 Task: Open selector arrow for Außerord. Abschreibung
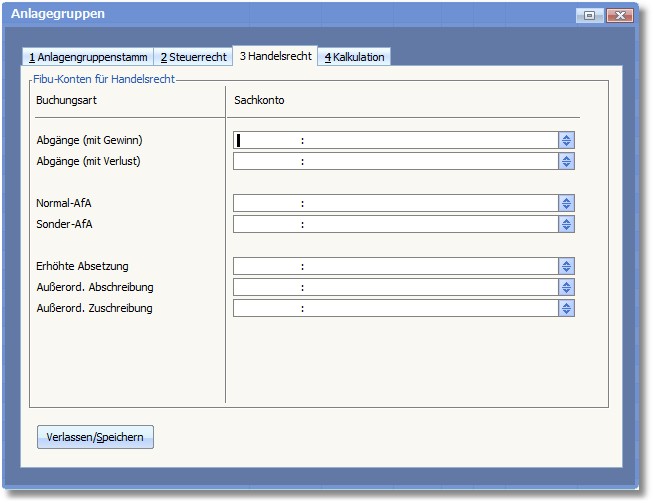pyautogui.click(x=567, y=287)
